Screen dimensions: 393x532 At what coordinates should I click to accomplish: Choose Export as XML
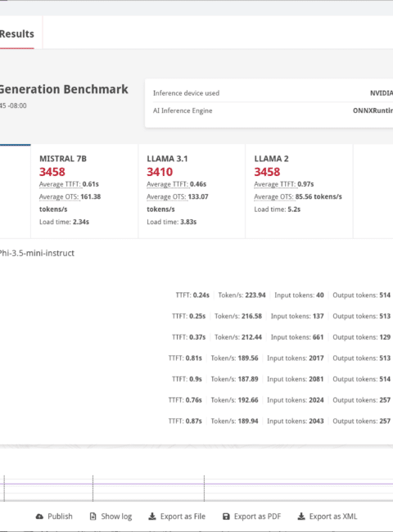pos(333,516)
